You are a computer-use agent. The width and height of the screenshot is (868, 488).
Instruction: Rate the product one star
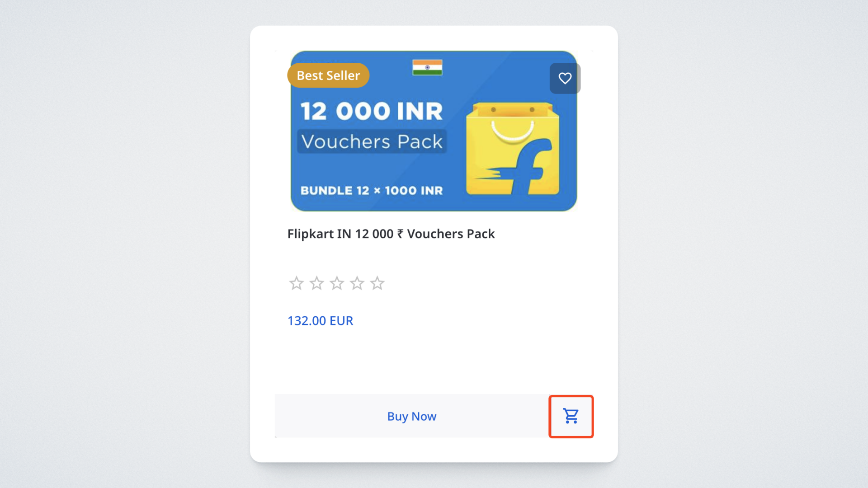(297, 283)
